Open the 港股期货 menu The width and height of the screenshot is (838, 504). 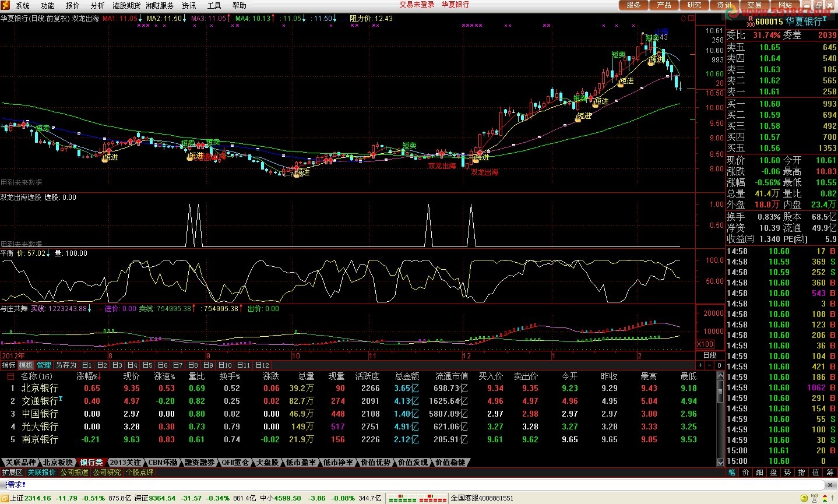[x=126, y=5]
